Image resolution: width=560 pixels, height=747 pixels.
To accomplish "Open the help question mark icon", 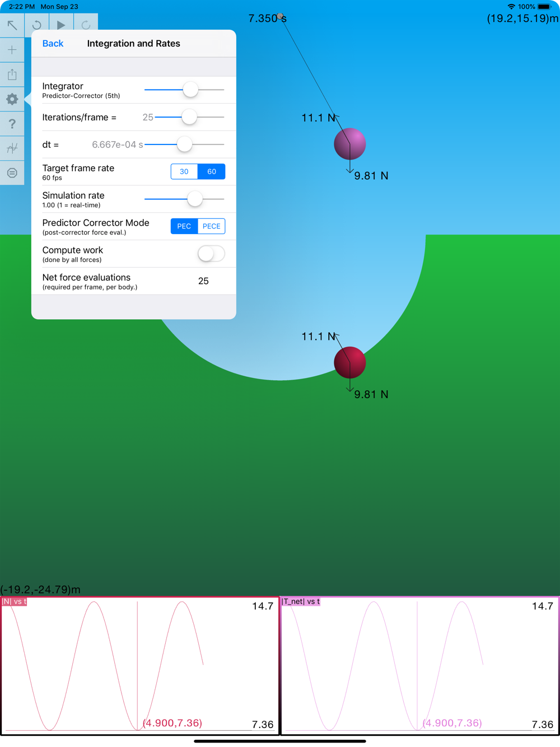I will (x=12, y=124).
